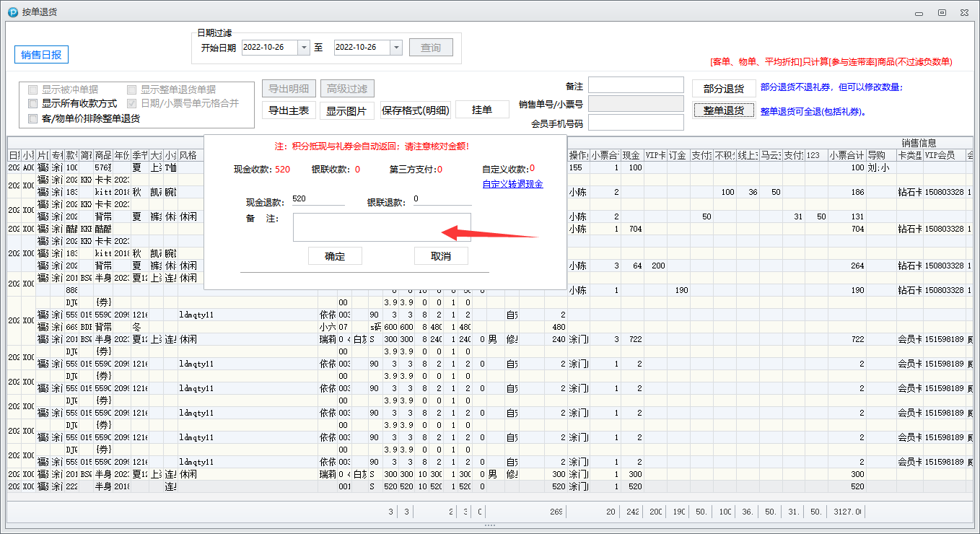Image resolution: width=980 pixels, height=534 pixels.
Task: Click the 挂单 button
Action: tap(482, 110)
